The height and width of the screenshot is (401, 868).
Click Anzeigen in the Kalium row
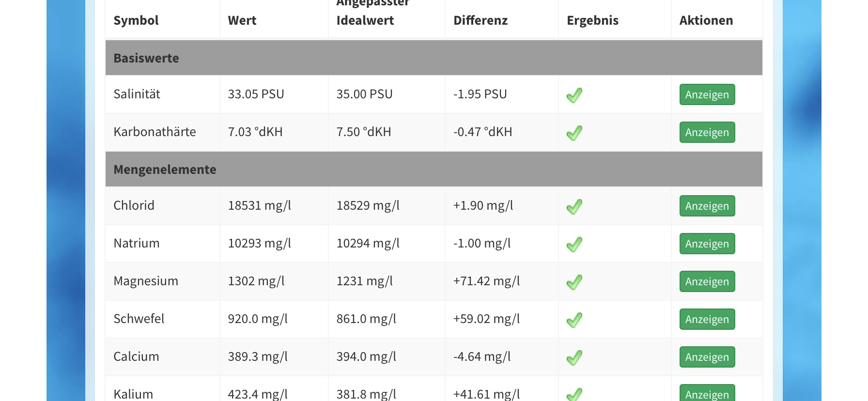[x=707, y=394]
